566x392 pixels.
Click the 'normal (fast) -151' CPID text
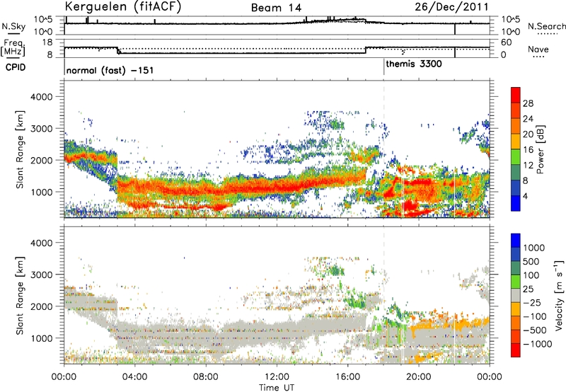point(110,70)
